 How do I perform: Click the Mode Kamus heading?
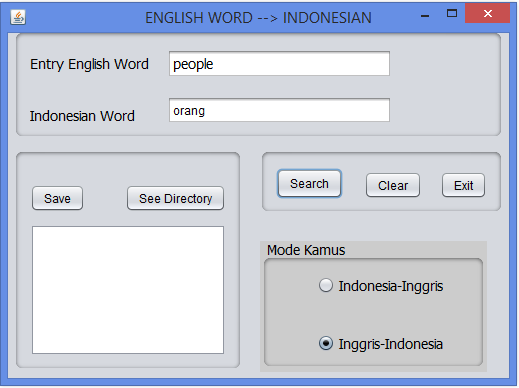pyautogui.click(x=306, y=250)
